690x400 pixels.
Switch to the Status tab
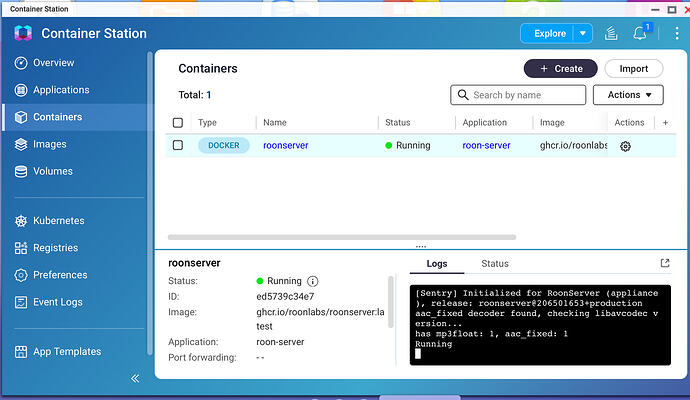pos(495,264)
